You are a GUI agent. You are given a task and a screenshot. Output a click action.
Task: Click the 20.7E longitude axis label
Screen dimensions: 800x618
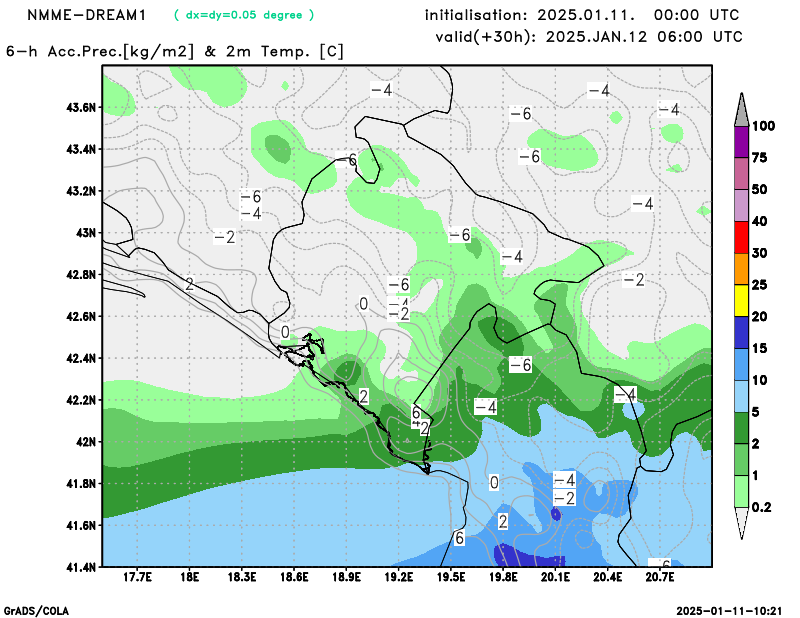coord(660,578)
